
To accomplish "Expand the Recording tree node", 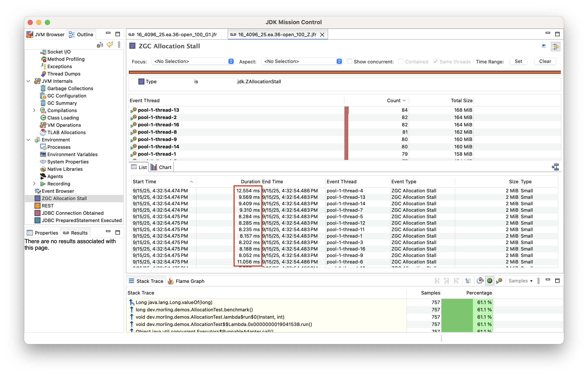I will point(34,184).
